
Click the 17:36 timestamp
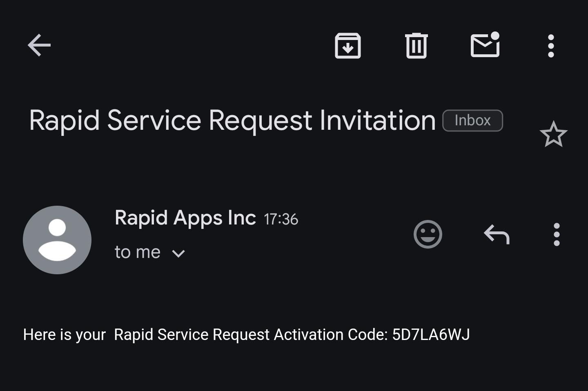coord(281,220)
